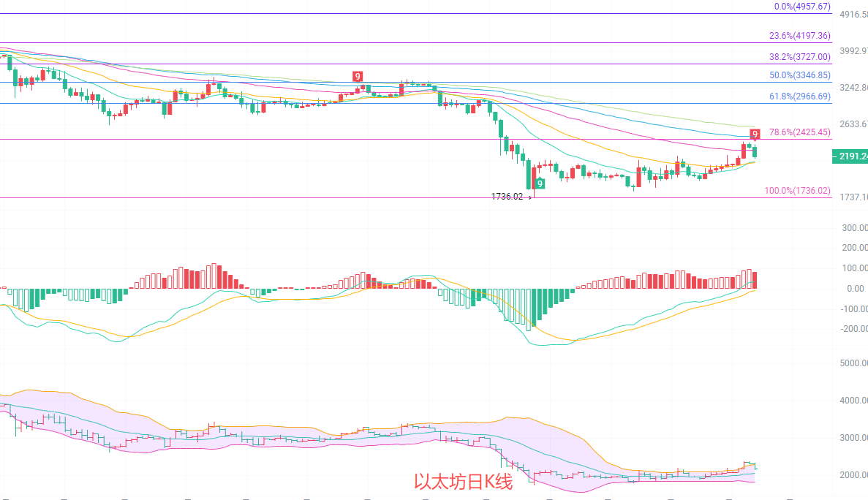This screenshot has width=868, height=500.
Task: Select the 78.6%(2425.45) Fibonacci level label
Action: [x=799, y=132]
